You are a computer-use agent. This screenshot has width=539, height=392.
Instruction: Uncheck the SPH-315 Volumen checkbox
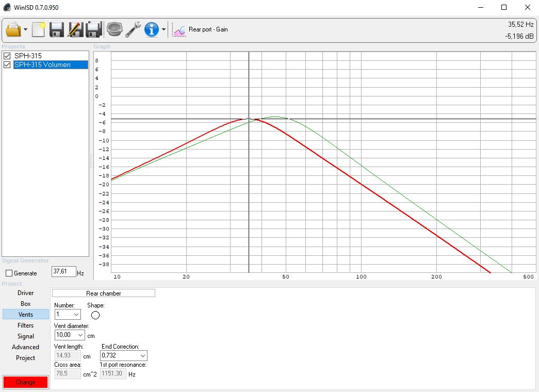(x=7, y=65)
